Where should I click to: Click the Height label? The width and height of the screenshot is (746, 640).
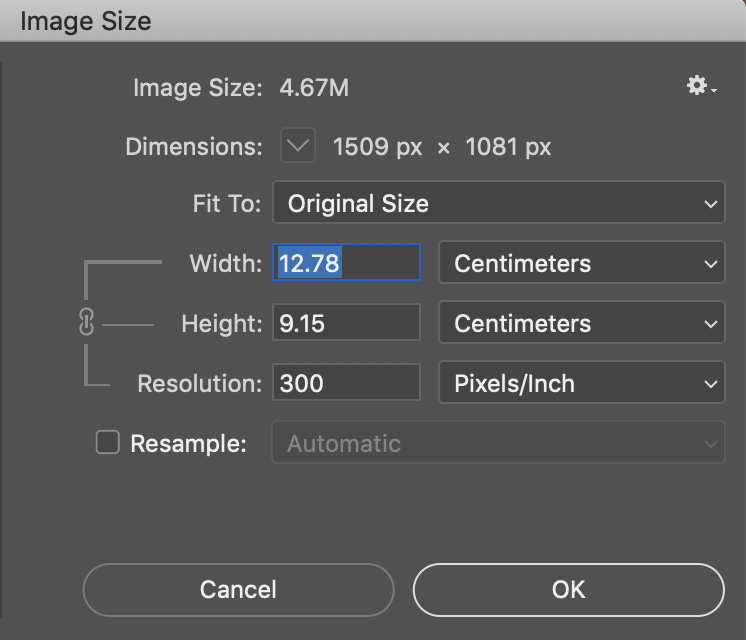(221, 324)
